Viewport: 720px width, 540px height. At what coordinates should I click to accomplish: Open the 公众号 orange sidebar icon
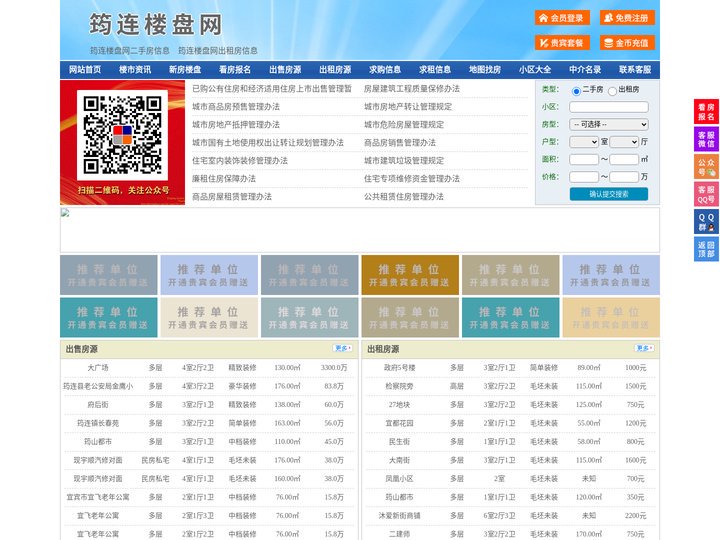coord(706,167)
